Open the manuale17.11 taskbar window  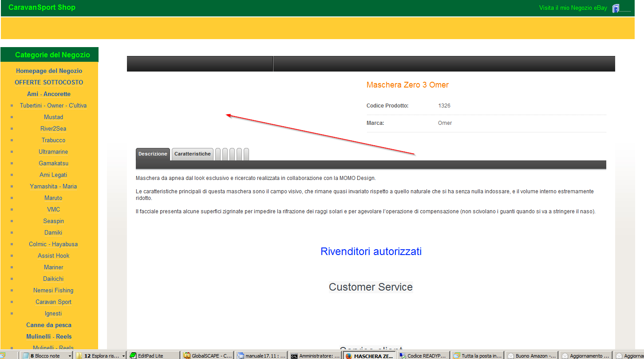click(x=262, y=355)
